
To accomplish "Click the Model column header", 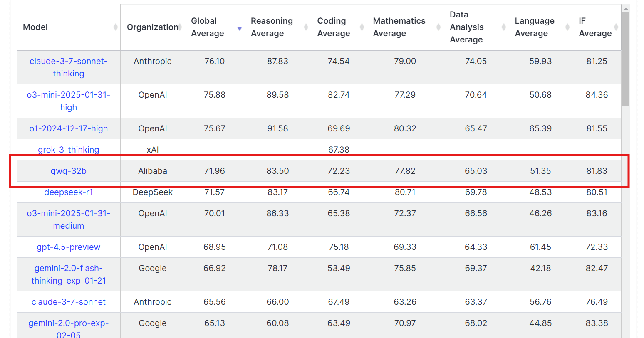I will [69, 27].
